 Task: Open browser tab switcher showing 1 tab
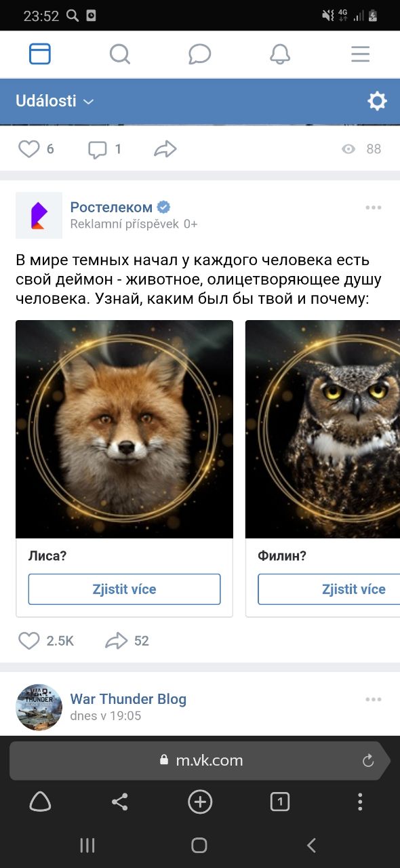[x=280, y=802]
